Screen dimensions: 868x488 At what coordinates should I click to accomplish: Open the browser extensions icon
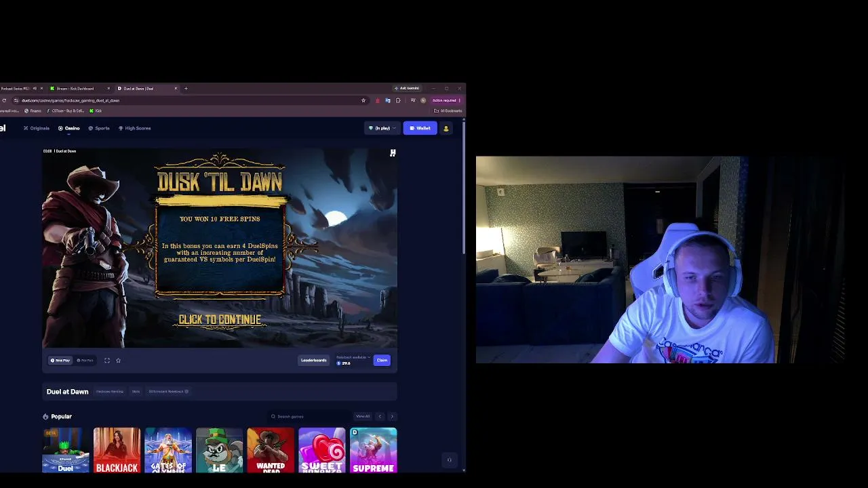click(x=398, y=100)
